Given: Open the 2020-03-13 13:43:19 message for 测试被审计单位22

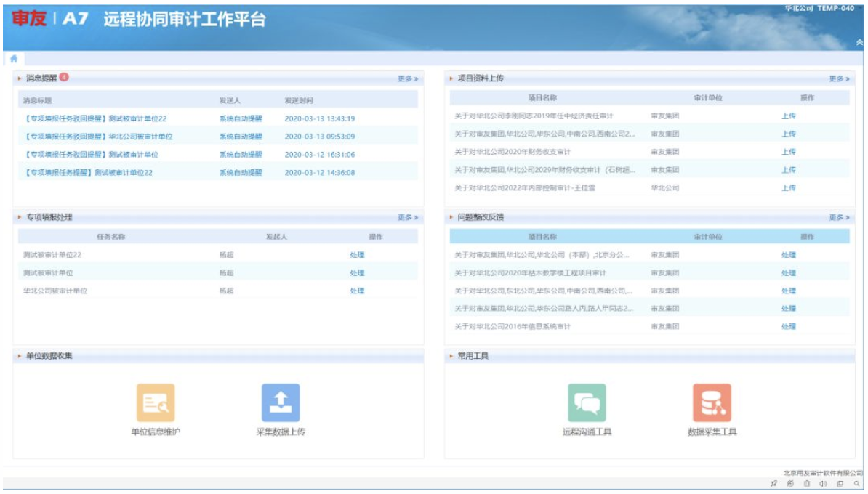Looking at the screenshot, I should [96, 118].
